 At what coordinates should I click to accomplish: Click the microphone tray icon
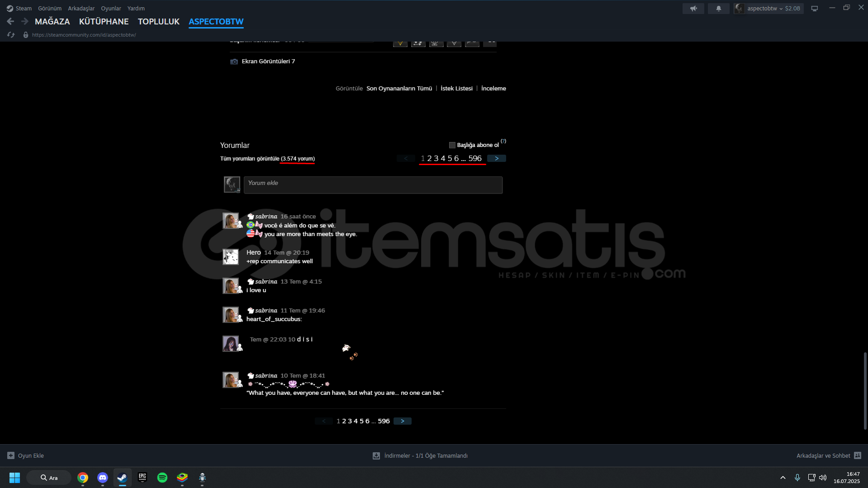(797, 478)
